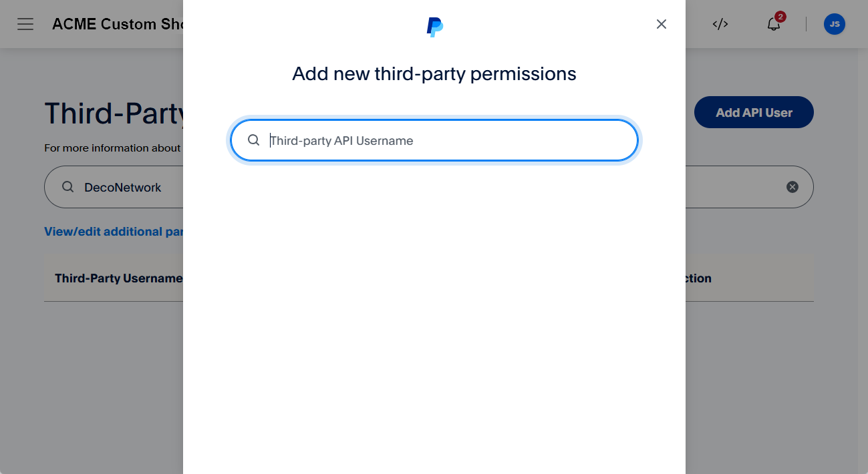Click the red notification badge showing 2
868x474 pixels.
click(x=780, y=17)
